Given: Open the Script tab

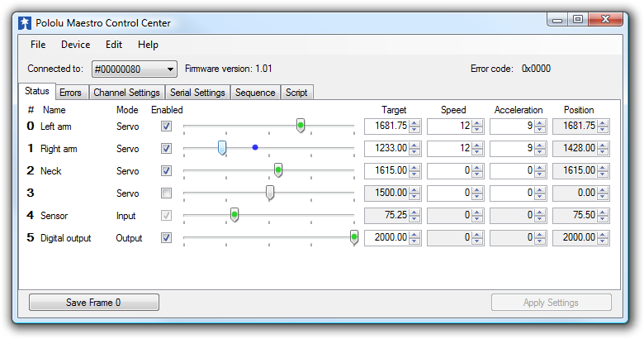Looking at the screenshot, I should click(x=296, y=93).
